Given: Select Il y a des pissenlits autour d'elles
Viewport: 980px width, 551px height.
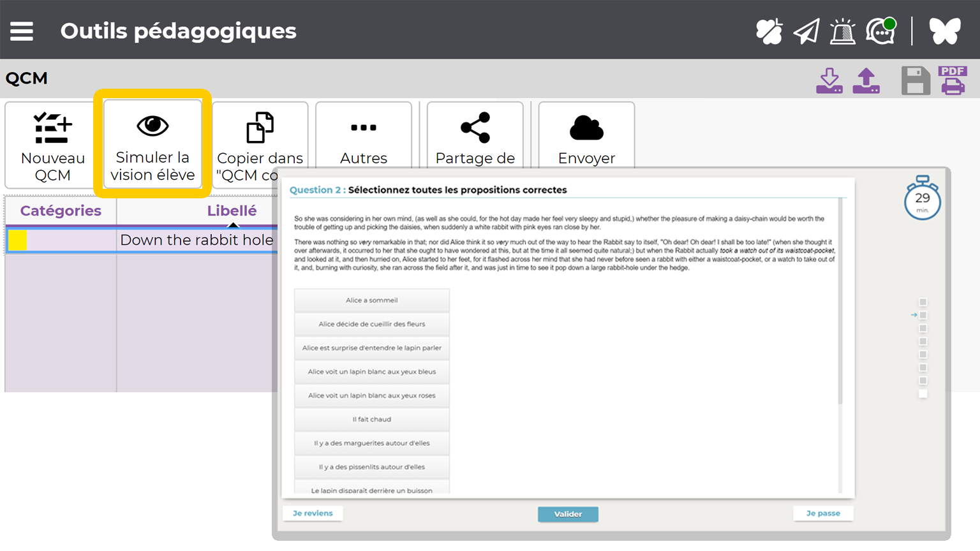Looking at the screenshot, I should click(x=372, y=467).
